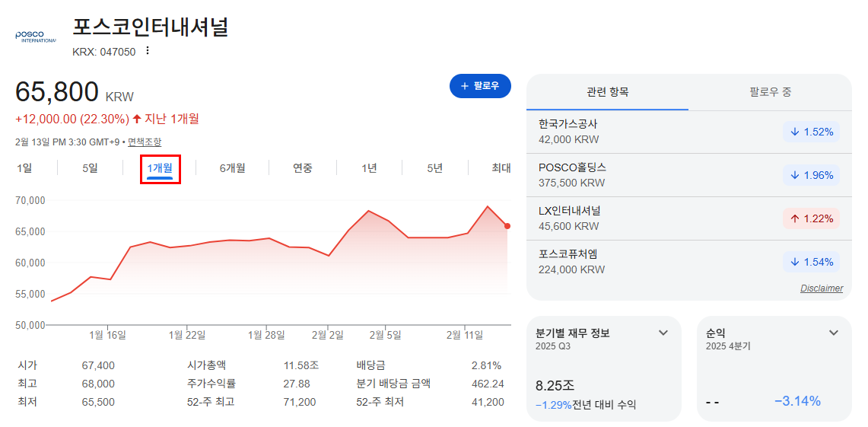The width and height of the screenshot is (868, 427).
Task: Open 한국가스공사 related stock
Action: coord(688,131)
